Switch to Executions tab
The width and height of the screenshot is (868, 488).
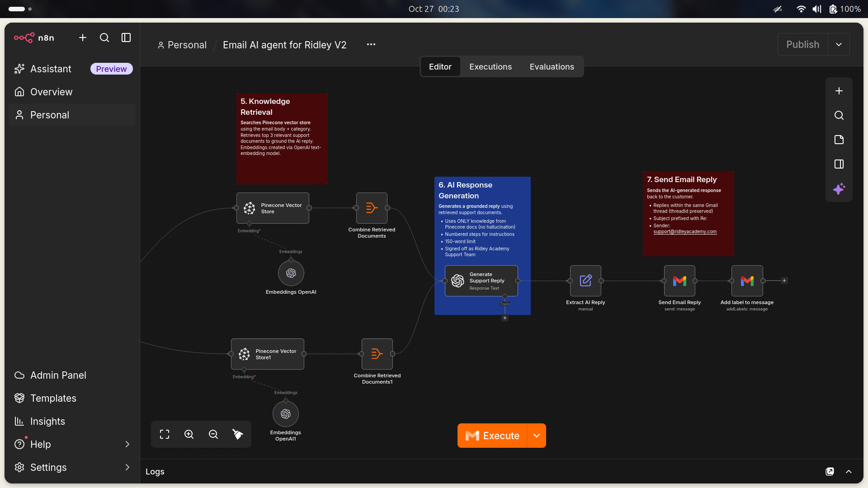(x=491, y=66)
